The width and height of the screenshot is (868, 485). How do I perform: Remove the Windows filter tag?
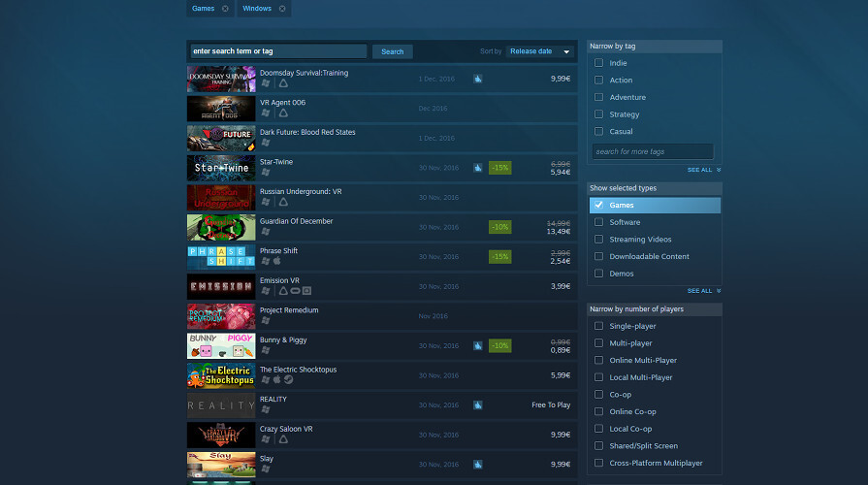[282, 9]
